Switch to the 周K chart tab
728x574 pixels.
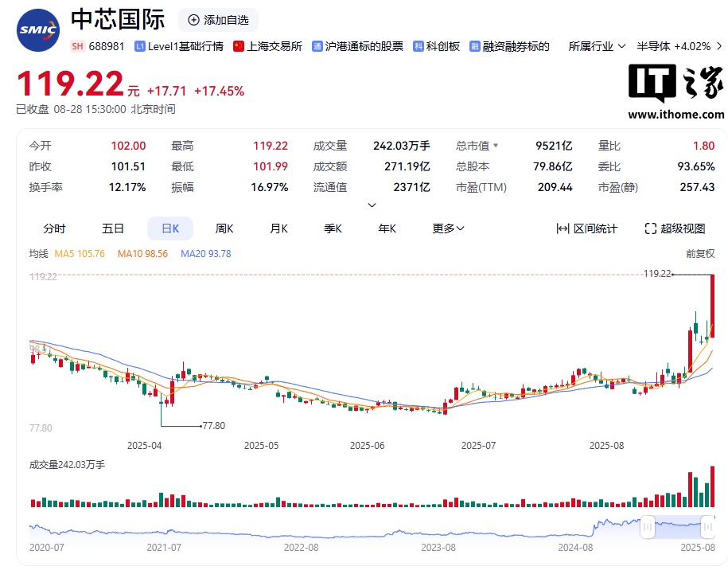224,228
